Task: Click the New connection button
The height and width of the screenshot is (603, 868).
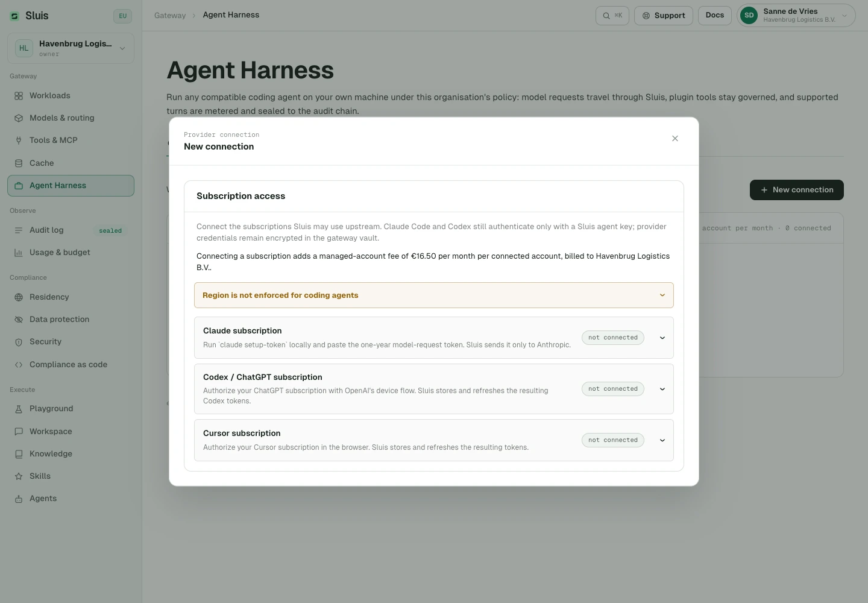Action: pyautogui.click(x=797, y=190)
